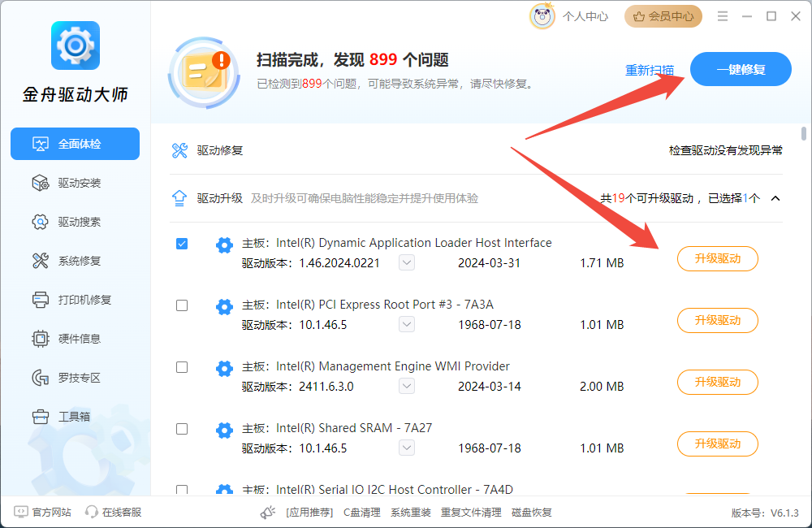Click gear icon for Shared SRAM - 7A27
812x528 pixels.
(x=224, y=430)
